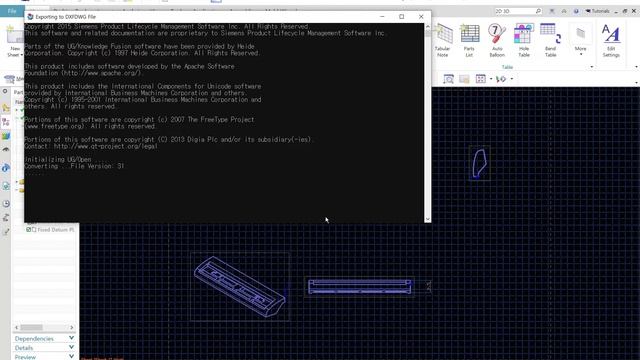Click the Exporting to DXF/DWG File title icon
640x360 pixels.
30,17
